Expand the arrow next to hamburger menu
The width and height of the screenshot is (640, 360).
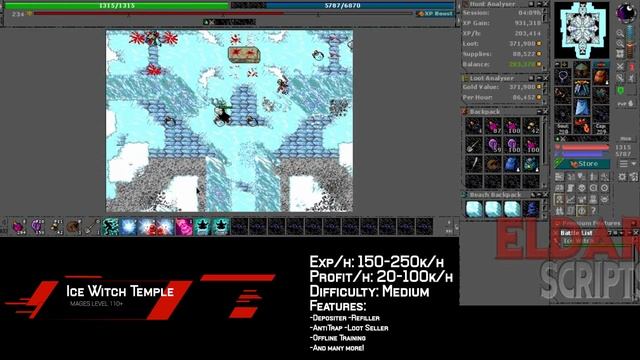[x=633, y=164]
